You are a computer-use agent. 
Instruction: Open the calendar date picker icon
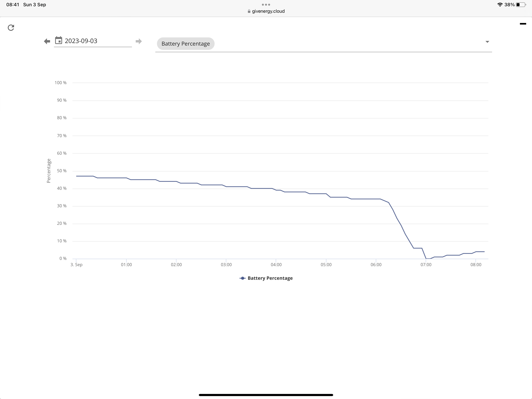tap(58, 40)
